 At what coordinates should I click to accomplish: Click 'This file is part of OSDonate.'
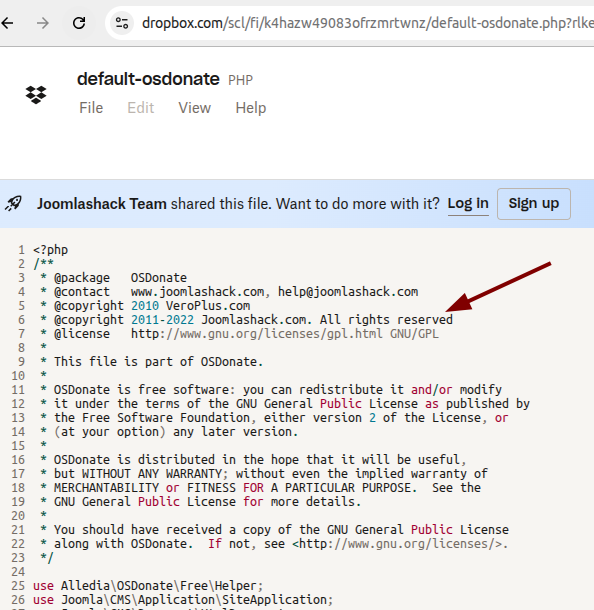(x=159, y=362)
